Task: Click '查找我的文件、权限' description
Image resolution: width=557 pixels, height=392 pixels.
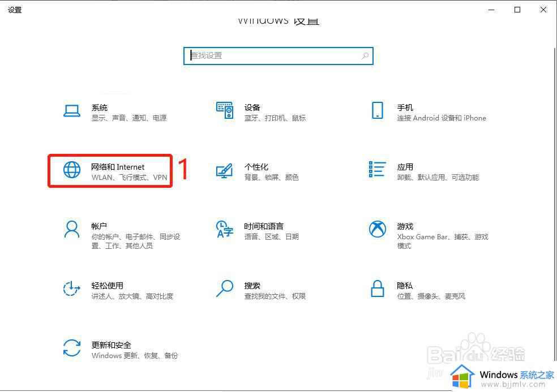Action: (275, 296)
